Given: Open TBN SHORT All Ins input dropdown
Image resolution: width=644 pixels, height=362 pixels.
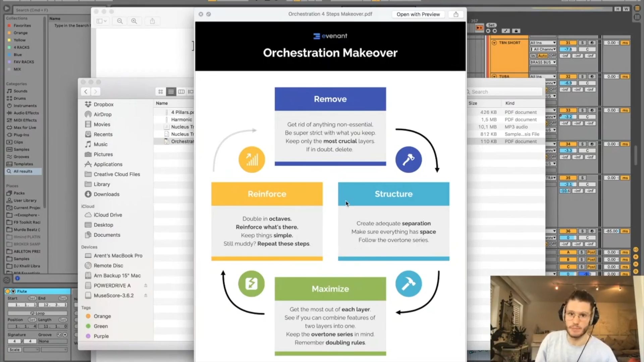Looking at the screenshot, I should pyautogui.click(x=543, y=43).
